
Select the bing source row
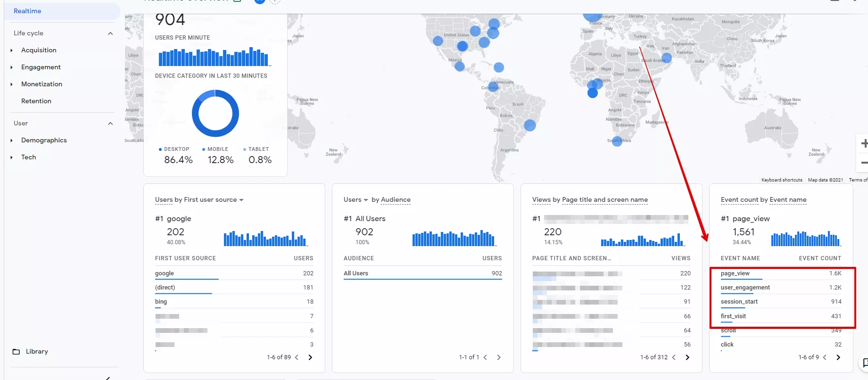234,302
